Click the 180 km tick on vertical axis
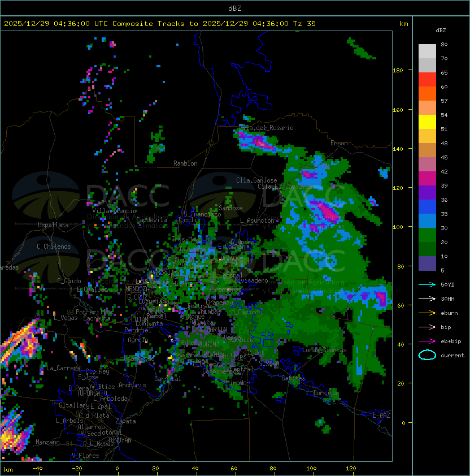Image resolution: width=470 pixels, height=476 pixels. tap(398, 71)
